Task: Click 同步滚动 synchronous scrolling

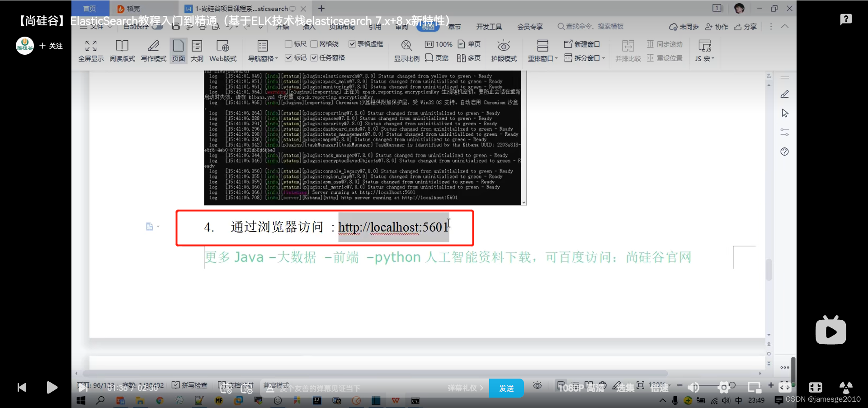Action: pyautogui.click(x=665, y=44)
